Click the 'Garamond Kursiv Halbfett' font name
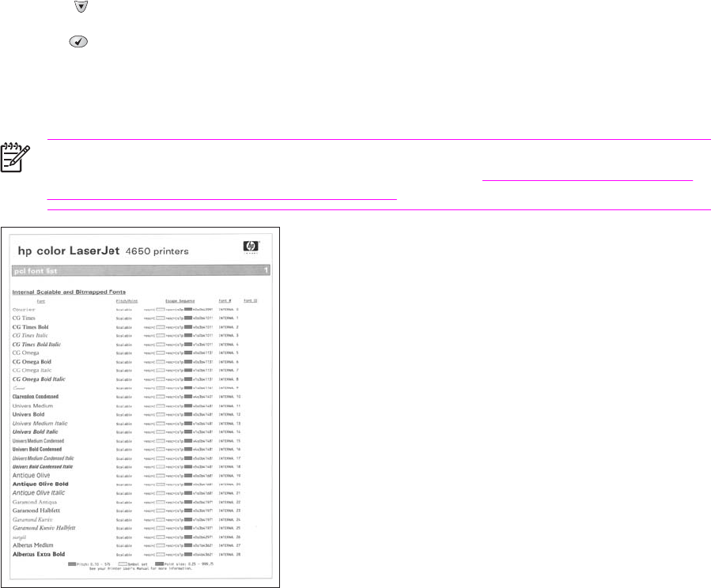 [x=44, y=528]
